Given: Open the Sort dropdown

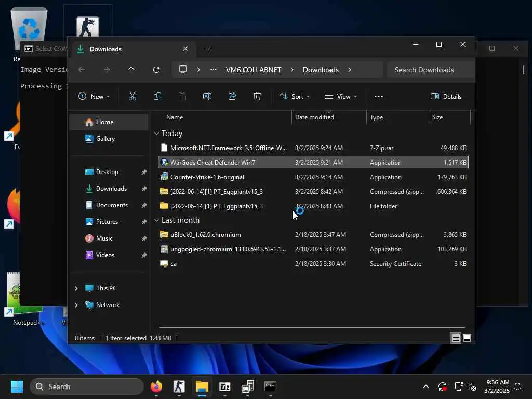Looking at the screenshot, I should 295,96.
